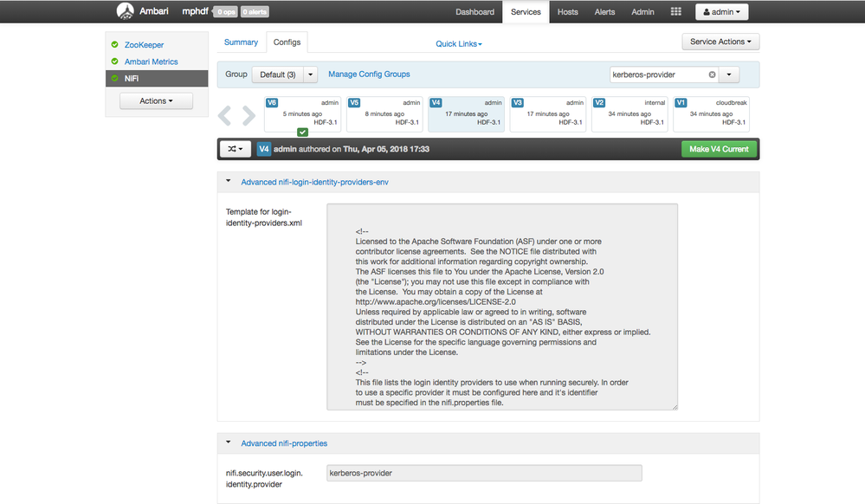Open the admin user dropdown
865x504 pixels.
[721, 11]
